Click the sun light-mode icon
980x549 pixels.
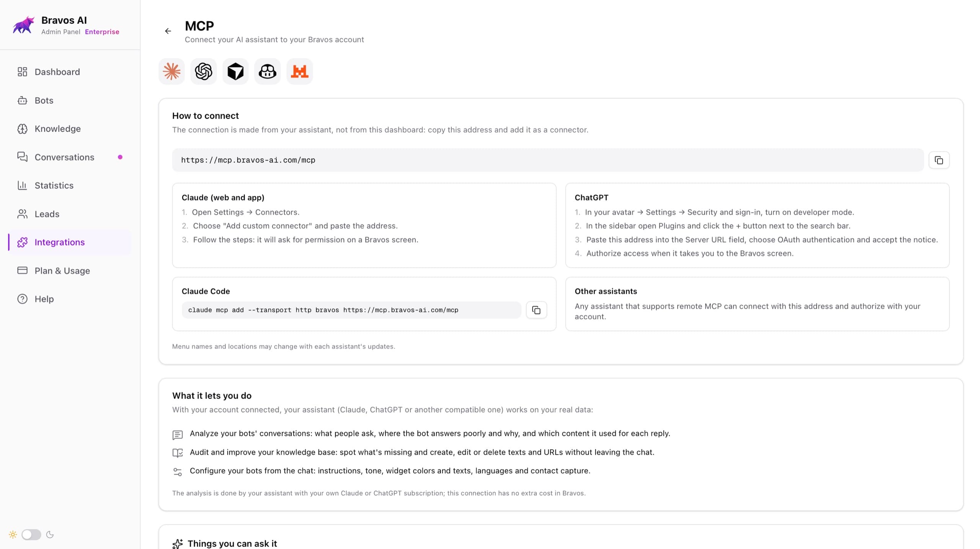click(13, 535)
